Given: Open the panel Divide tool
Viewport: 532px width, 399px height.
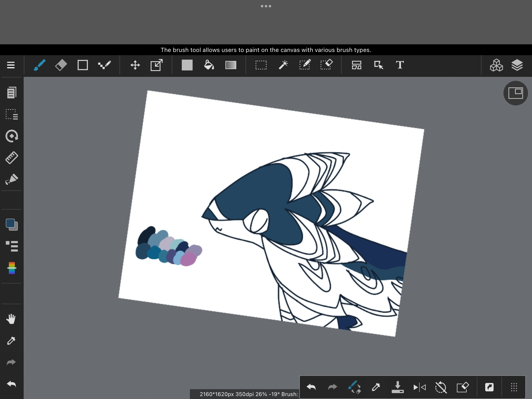Looking at the screenshot, I should [x=356, y=65].
